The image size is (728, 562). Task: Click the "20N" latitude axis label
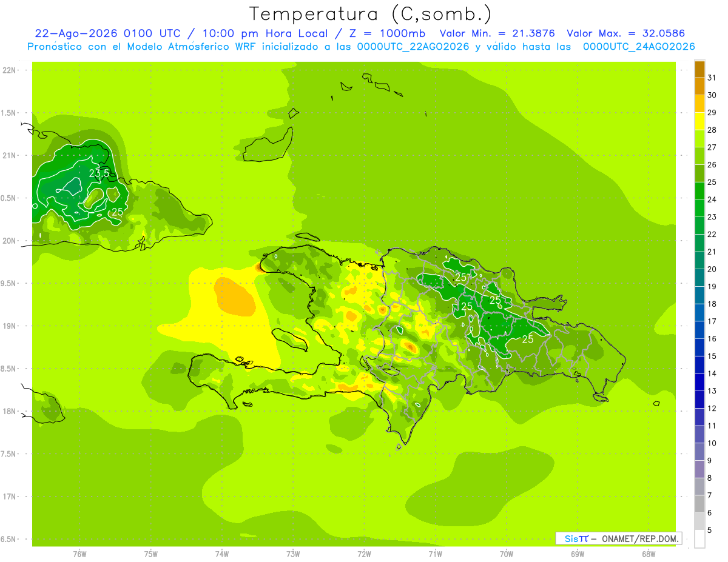[8, 241]
